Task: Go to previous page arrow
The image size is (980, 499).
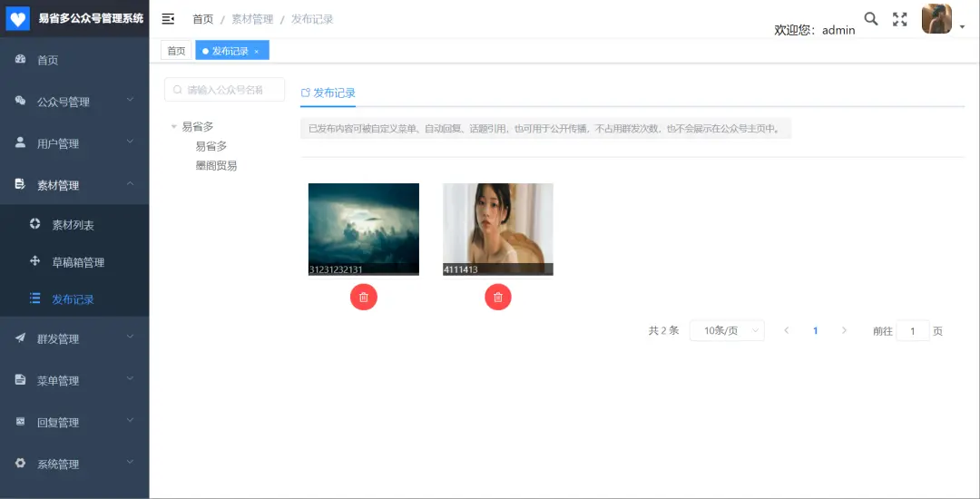Action: pos(786,330)
